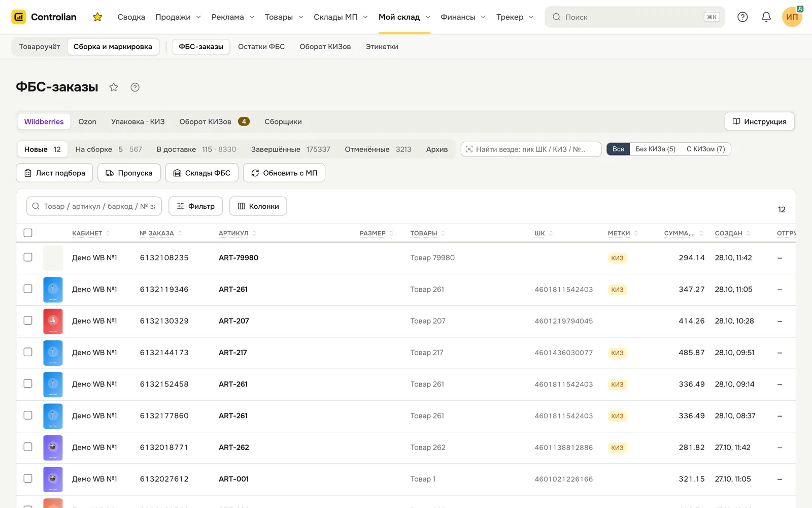Expand Склады МП dropdown
Viewport: 812px width, 508px height.
point(341,17)
